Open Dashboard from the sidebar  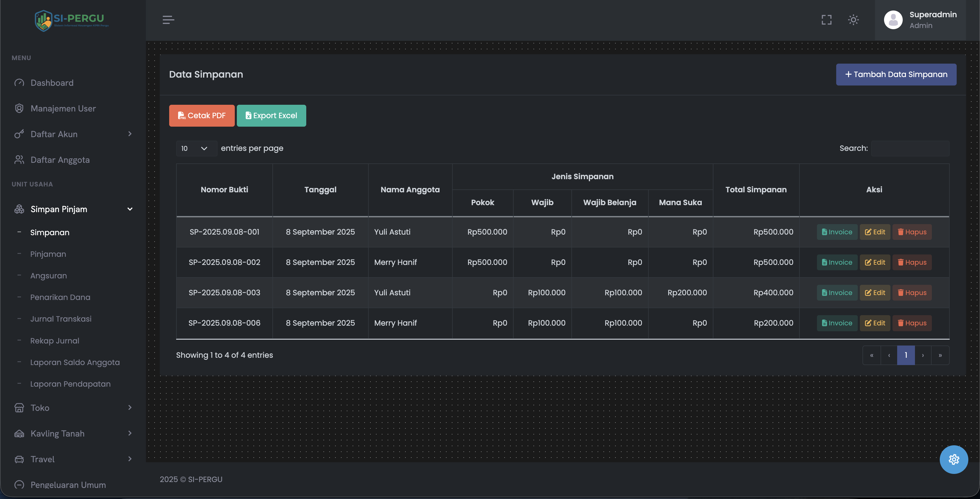[52, 83]
